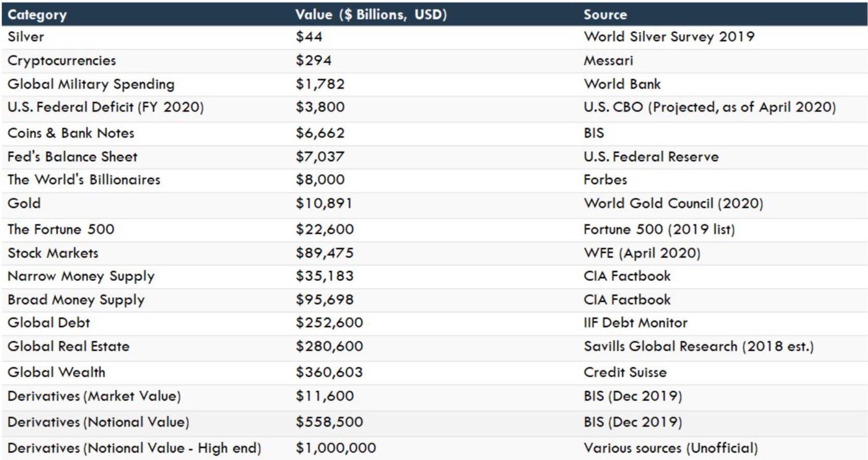Click the Category column header
The width and height of the screenshot is (868, 460).
[x=37, y=15]
